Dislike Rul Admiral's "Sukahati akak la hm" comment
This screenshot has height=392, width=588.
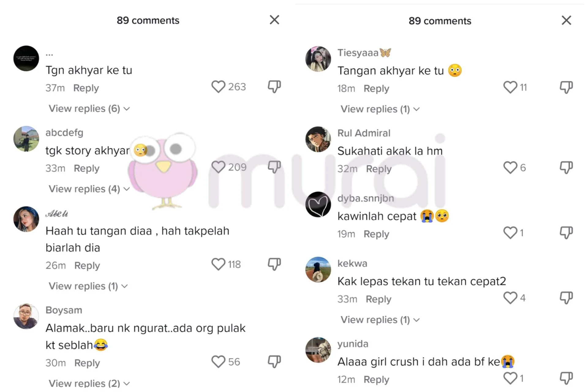click(566, 168)
